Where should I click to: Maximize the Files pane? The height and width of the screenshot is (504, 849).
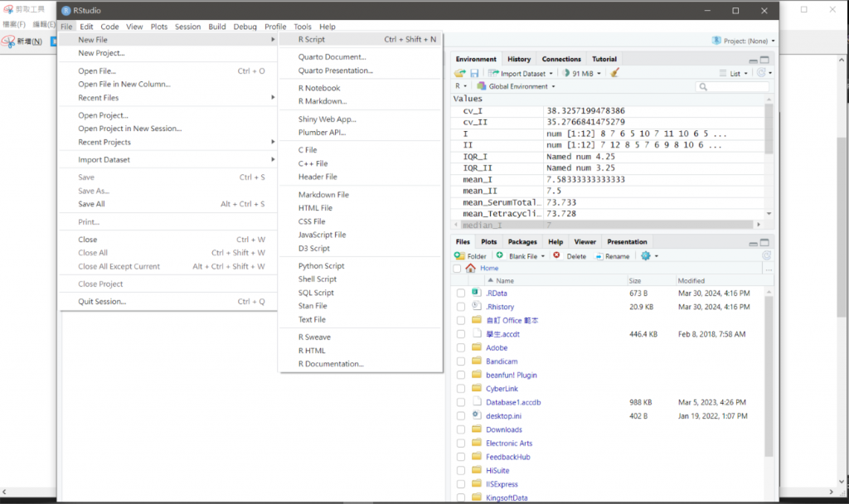click(x=764, y=243)
